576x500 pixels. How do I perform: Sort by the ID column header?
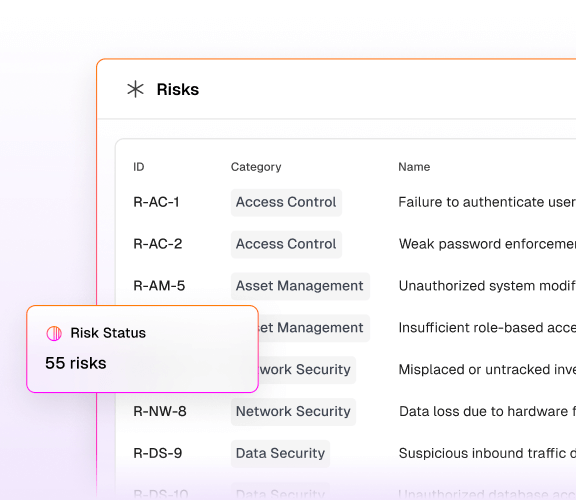click(x=138, y=167)
